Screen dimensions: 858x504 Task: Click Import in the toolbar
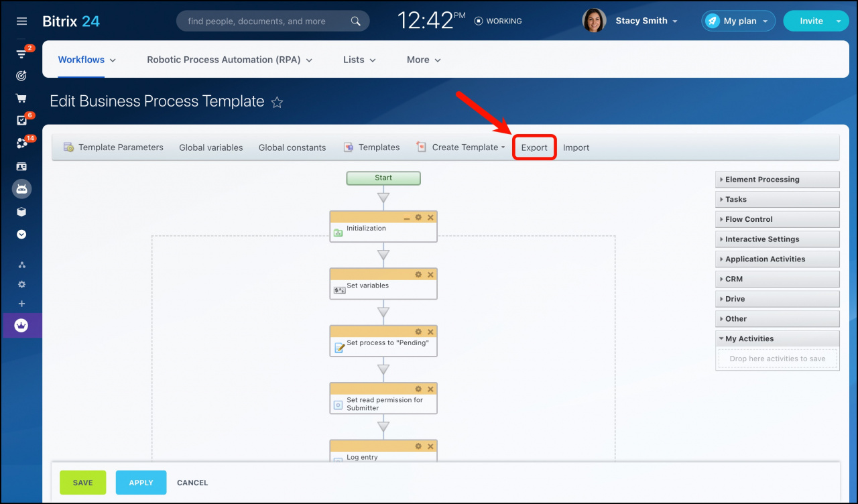pos(576,147)
